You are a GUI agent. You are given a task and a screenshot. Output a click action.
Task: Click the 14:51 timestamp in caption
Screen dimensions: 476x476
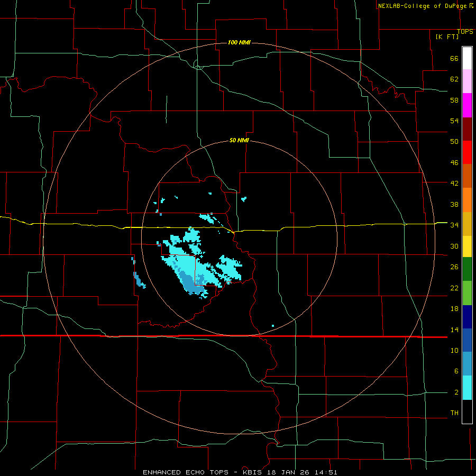pos(326,472)
